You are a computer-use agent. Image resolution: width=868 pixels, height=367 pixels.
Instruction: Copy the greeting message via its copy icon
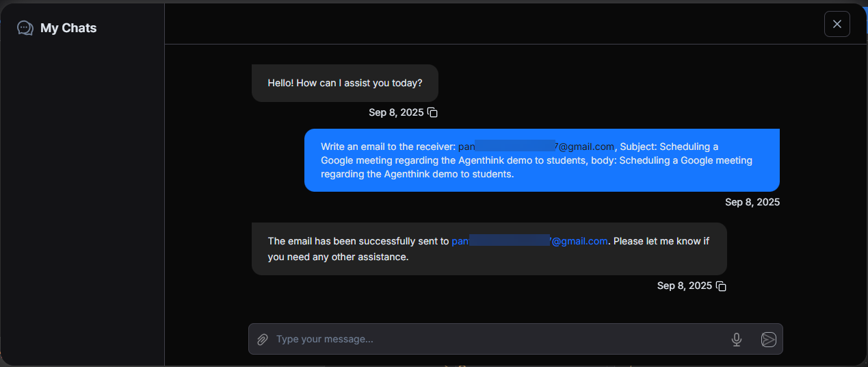[x=432, y=112]
